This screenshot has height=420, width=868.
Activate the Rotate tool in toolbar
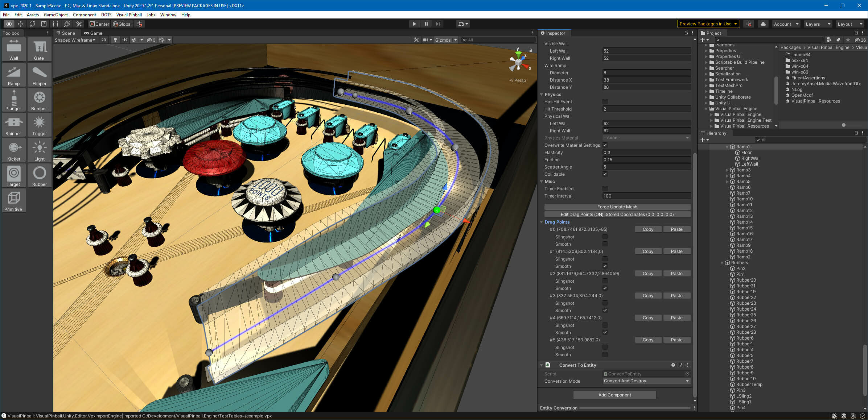pos(32,24)
